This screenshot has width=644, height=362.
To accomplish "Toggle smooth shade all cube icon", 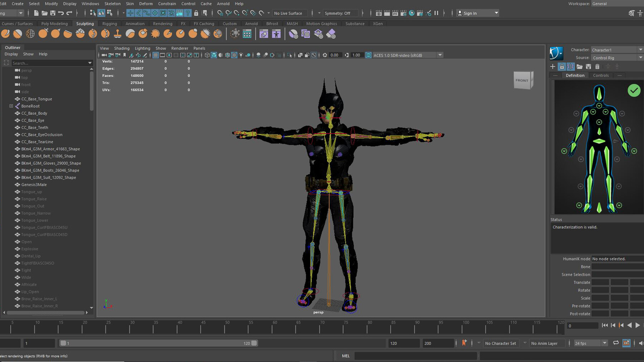I will pos(214,55).
